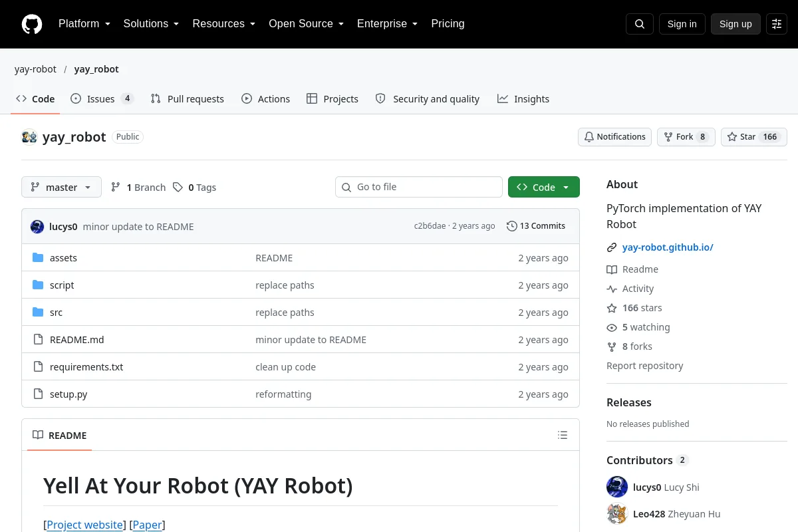Open the Project website link in README
Viewport: 798px width, 532px height.
[x=85, y=525]
